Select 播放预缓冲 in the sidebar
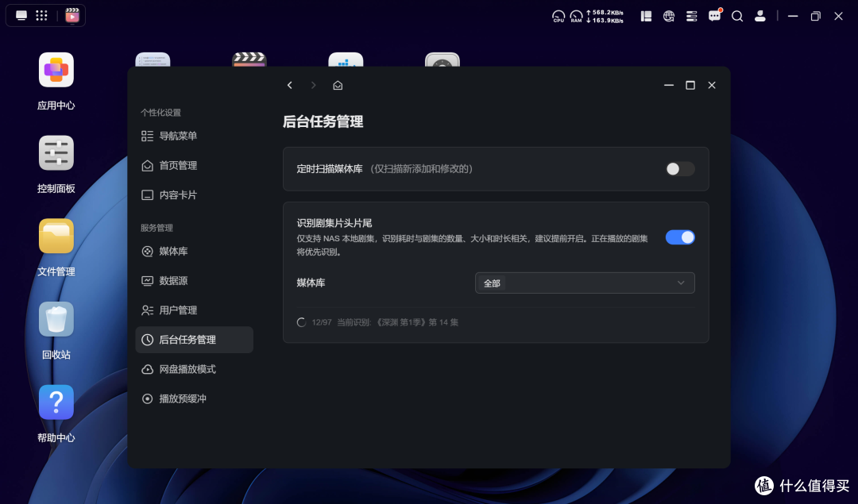The height and width of the screenshot is (504, 858). tap(194, 399)
